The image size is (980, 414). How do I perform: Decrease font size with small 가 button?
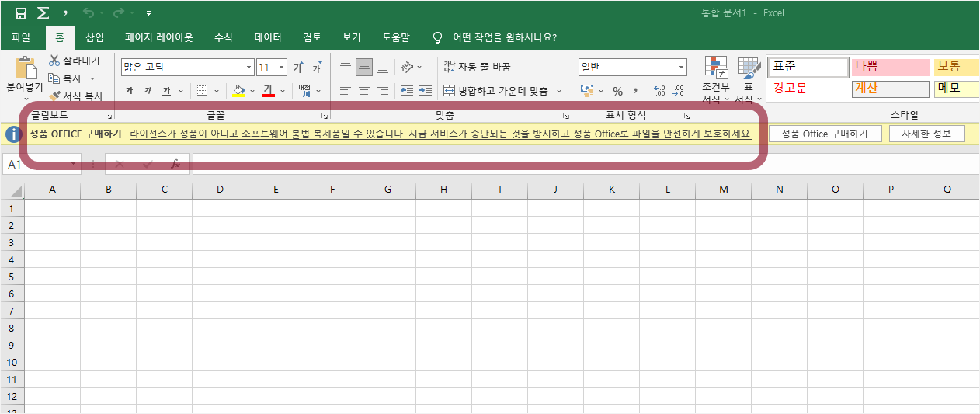coord(317,68)
